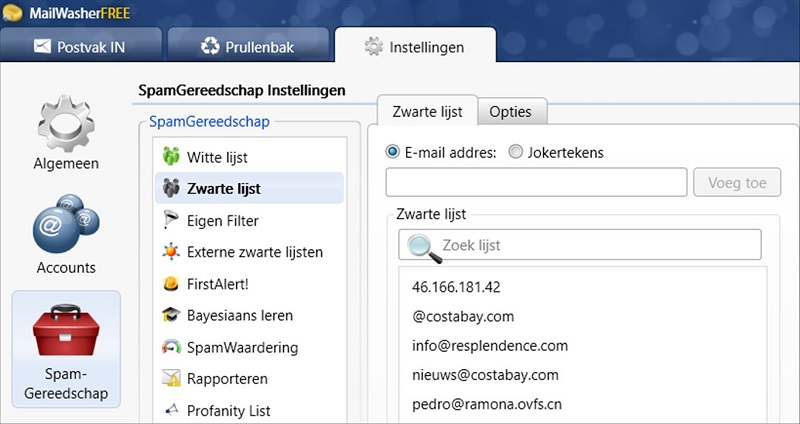Select Zwarte lijst in the SpamGereedschap list
Viewport: 800px width, 424px height.
tap(249, 188)
